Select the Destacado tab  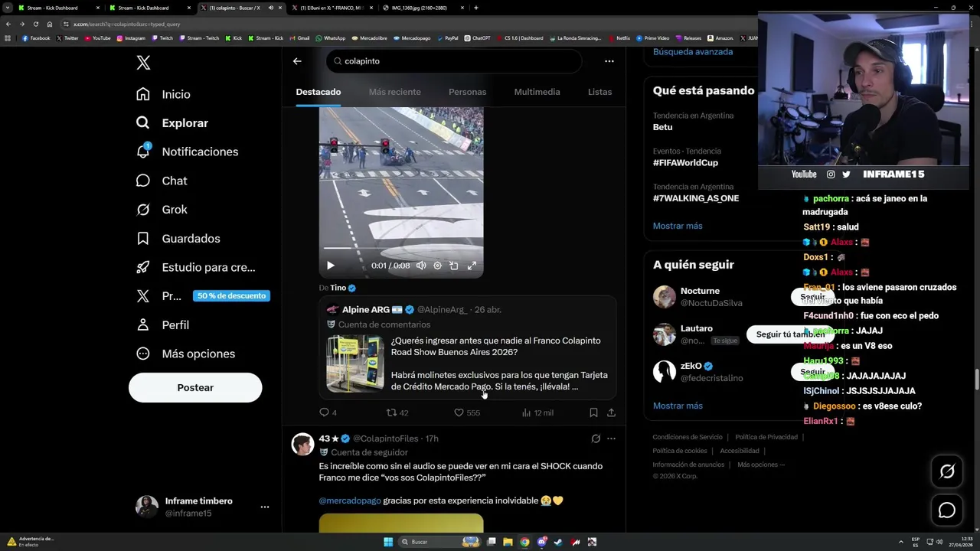(x=318, y=92)
